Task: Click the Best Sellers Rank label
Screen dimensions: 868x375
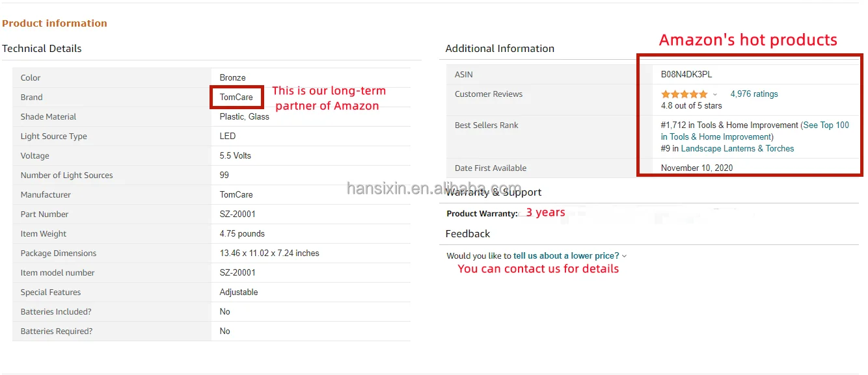Action: (x=486, y=125)
